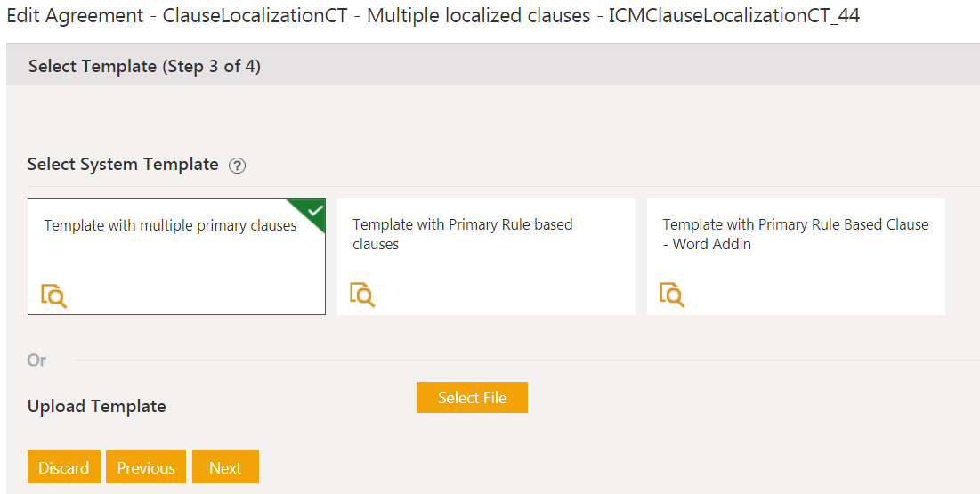Proceed using the Next button
The image size is (980, 494).
click(x=225, y=467)
